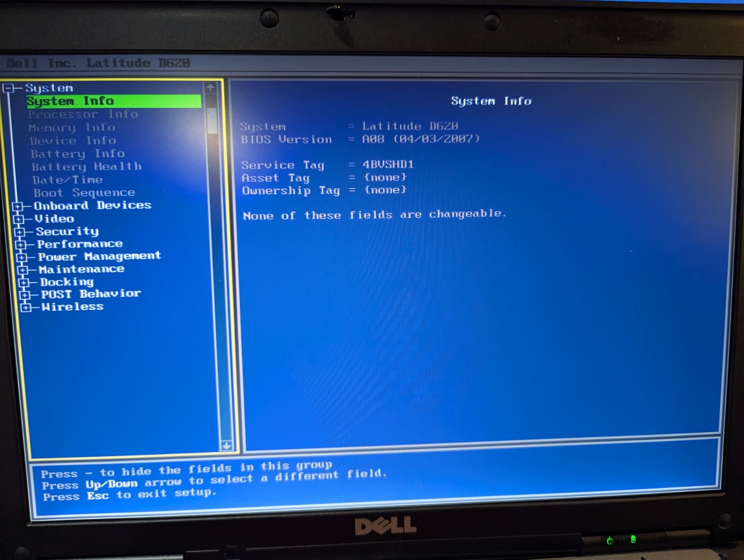The height and width of the screenshot is (560, 744).
Task: Open Battery Health in the tree
Action: (86, 167)
